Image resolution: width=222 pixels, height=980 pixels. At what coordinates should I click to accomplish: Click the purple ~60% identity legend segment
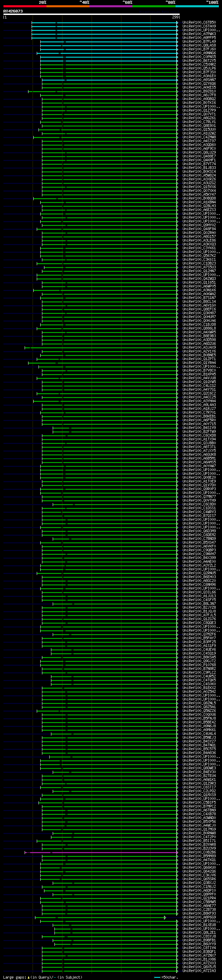[111, 6]
